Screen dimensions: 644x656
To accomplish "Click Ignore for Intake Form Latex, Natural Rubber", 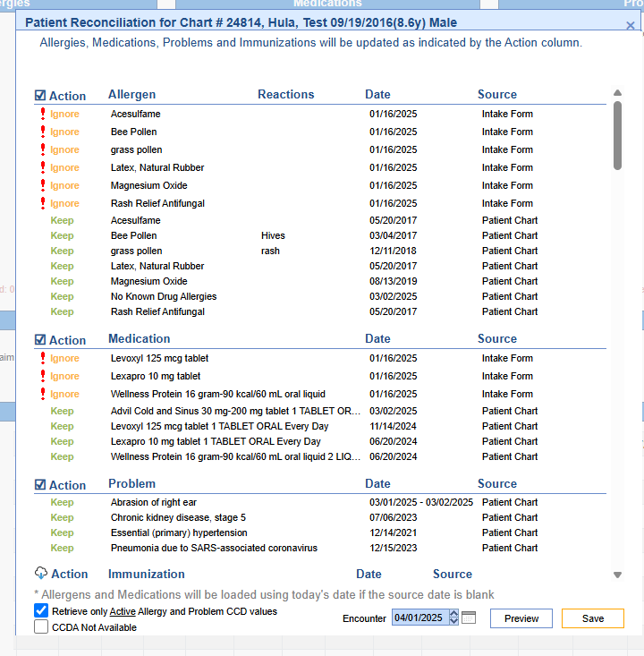I will coord(64,167).
